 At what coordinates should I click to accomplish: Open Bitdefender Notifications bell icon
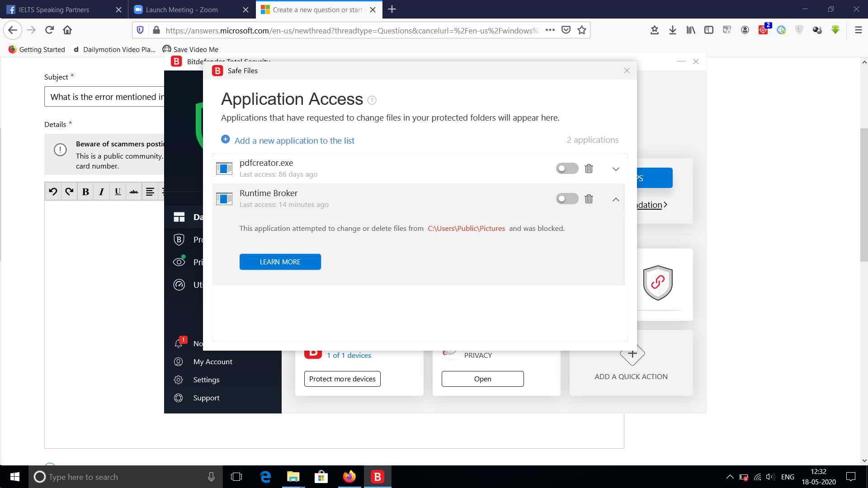coord(179,343)
